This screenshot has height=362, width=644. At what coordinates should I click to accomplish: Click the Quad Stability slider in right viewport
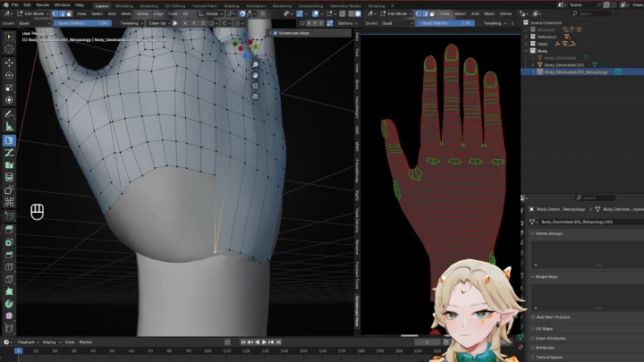(445, 23)
